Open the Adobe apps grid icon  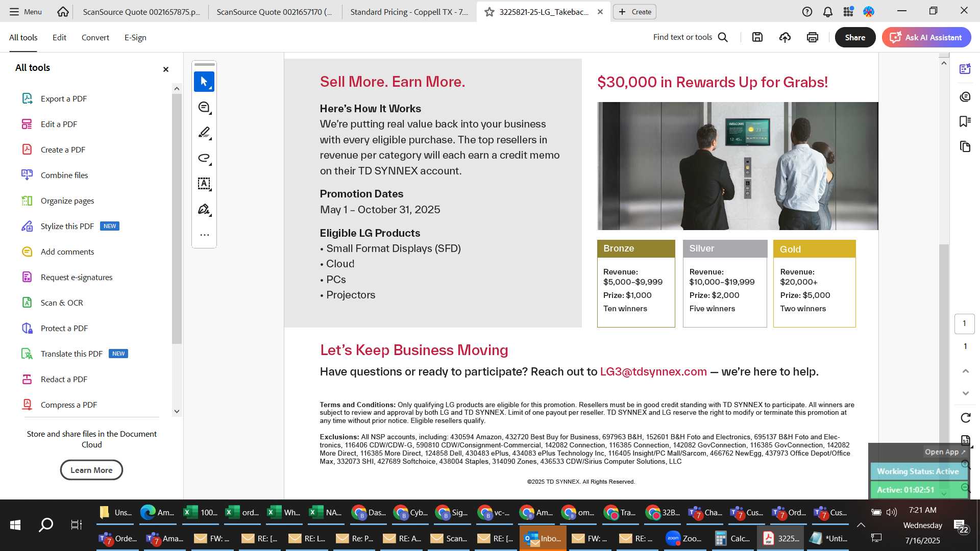point(848,12)
